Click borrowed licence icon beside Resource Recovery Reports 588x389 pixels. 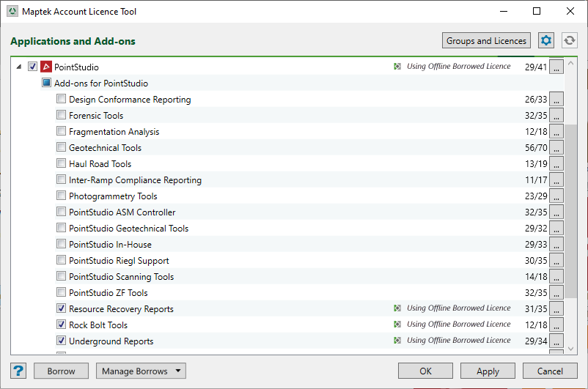397,308
